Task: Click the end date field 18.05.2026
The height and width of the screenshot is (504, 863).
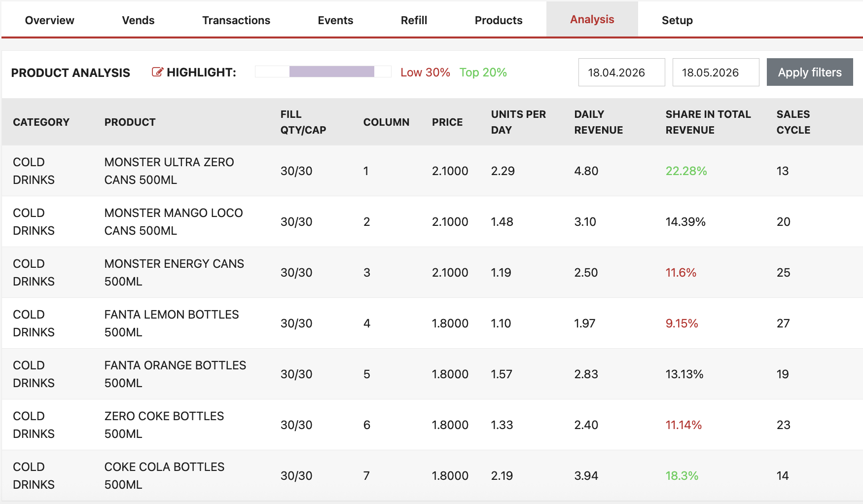Action: (716, 72)
